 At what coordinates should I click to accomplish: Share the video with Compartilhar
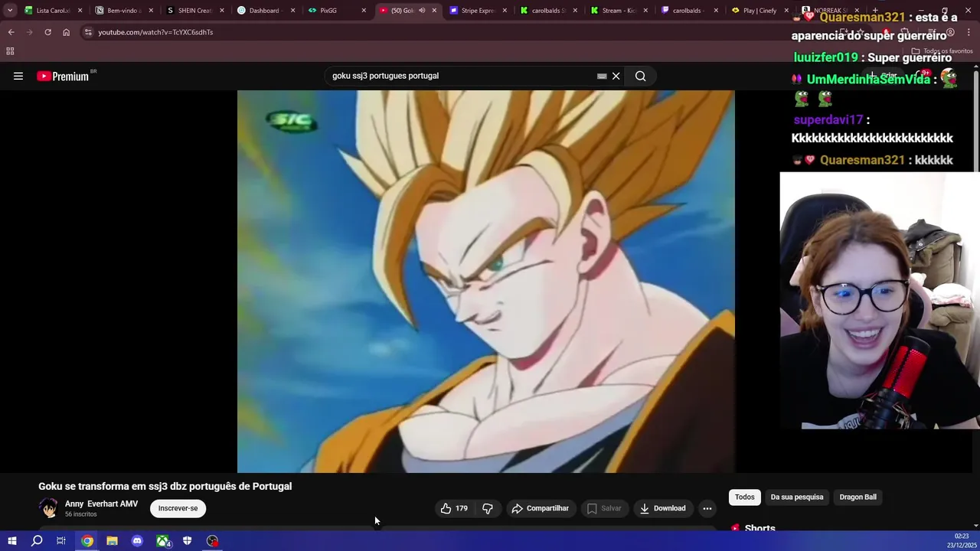(x=541, y=508)
